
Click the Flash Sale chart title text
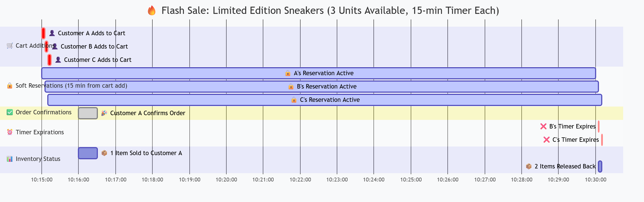[330, 11]
